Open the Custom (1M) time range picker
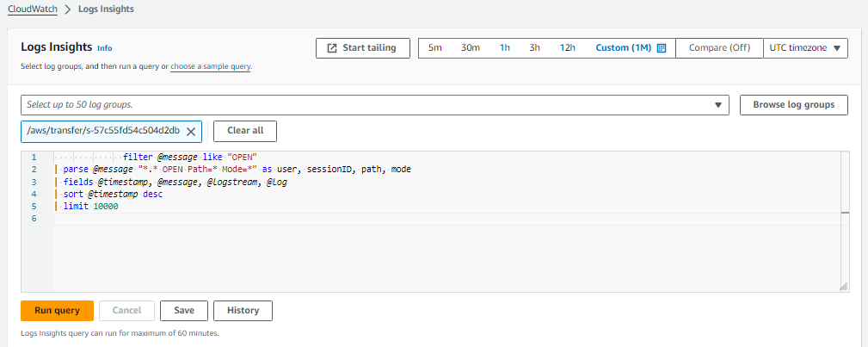The image size is (868, 347). coord(630,48)
